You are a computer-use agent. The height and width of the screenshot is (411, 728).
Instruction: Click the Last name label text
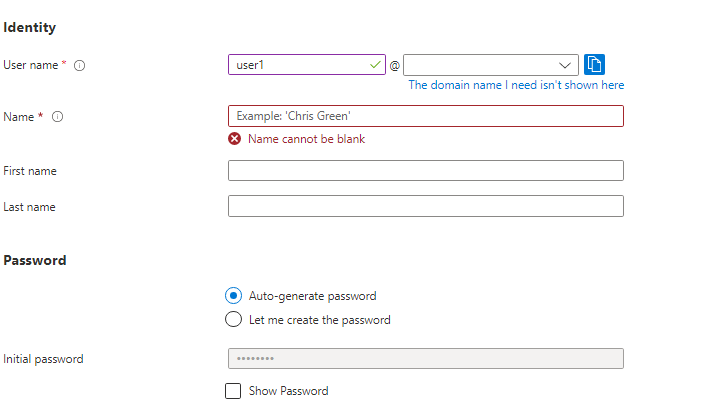(29, 207)
